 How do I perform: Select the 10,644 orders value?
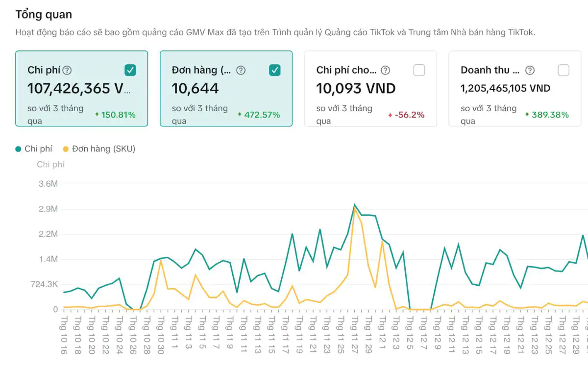tap(195, 89)
